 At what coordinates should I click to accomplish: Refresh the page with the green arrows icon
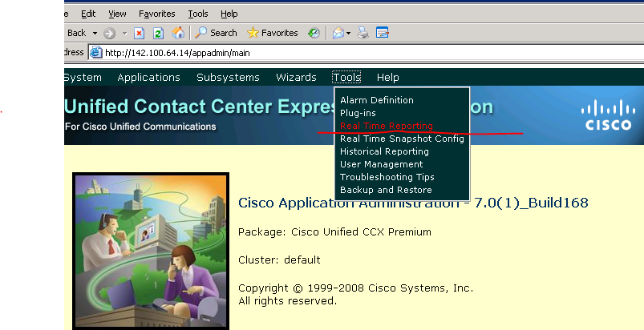coord(158,33)
